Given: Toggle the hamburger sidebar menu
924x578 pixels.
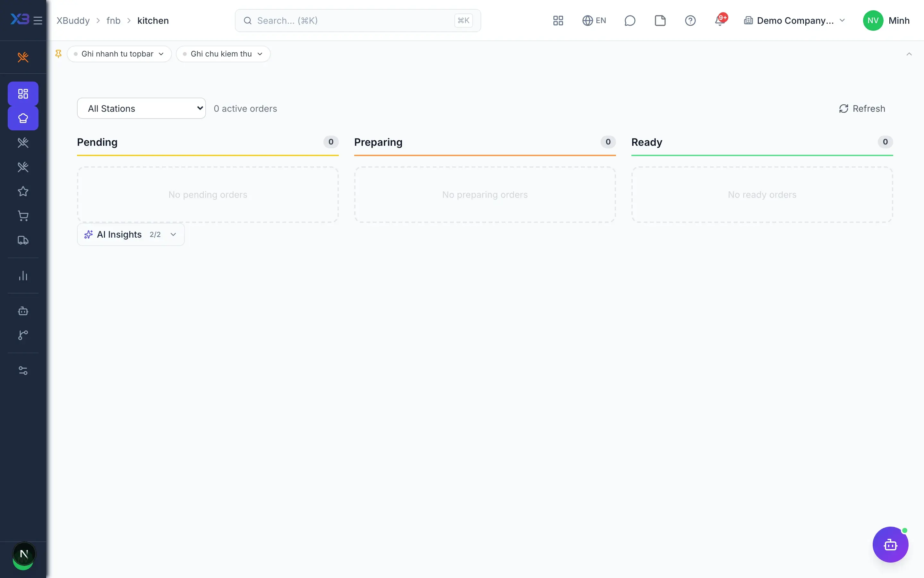Looking at the screenshot, I should [38, 20].
